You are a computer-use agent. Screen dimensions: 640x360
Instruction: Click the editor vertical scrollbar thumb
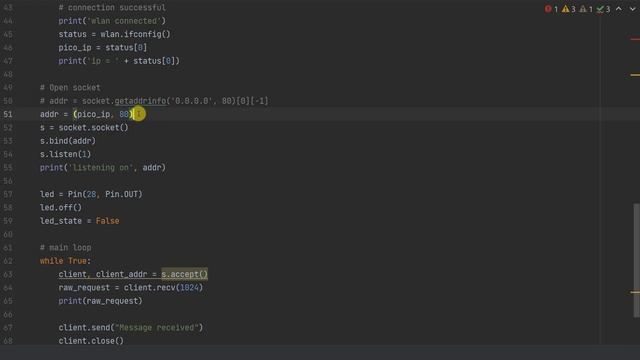tap(636, 260)
